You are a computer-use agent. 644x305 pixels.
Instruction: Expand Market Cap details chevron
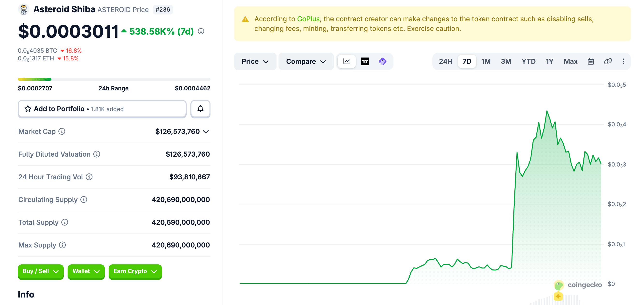click(206, 132)
